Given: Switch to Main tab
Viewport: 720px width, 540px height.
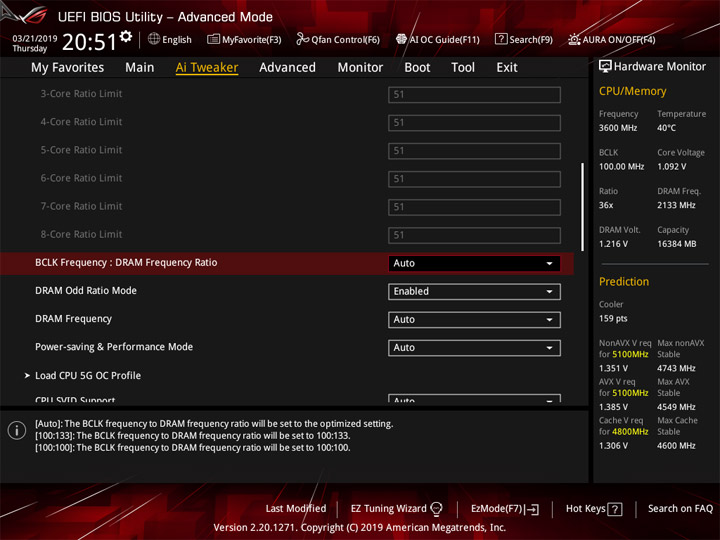Looking at the screenshot, I should click(x=140, y=68).
